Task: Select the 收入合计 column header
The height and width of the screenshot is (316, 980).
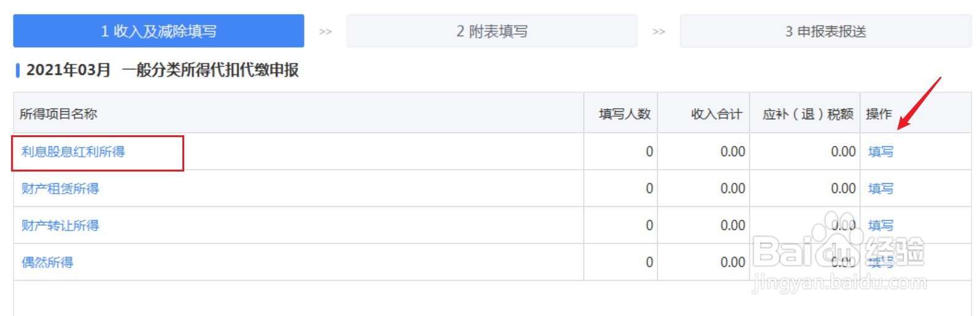Action: pos(716,114)
